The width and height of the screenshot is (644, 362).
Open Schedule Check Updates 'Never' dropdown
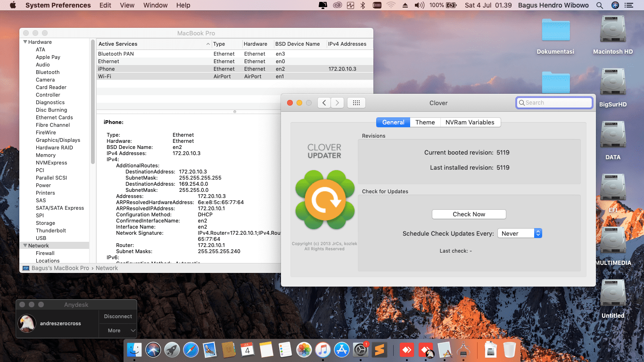[520, 233]
